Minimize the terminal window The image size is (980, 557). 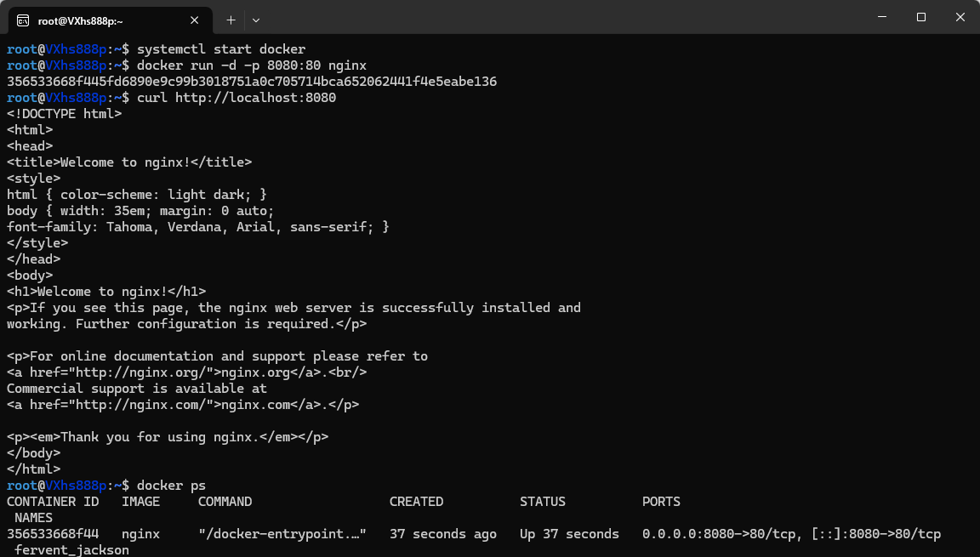click(x=880, y=17)
